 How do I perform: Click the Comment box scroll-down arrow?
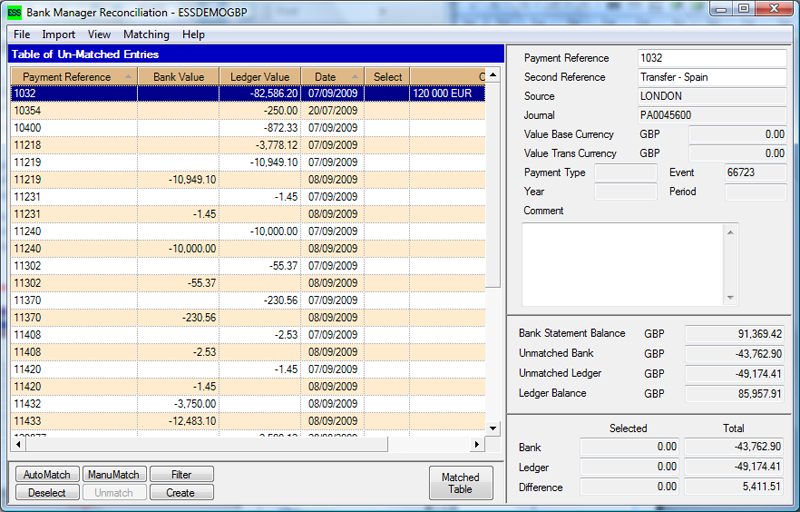pyautogui.click(x=730, y=298)
